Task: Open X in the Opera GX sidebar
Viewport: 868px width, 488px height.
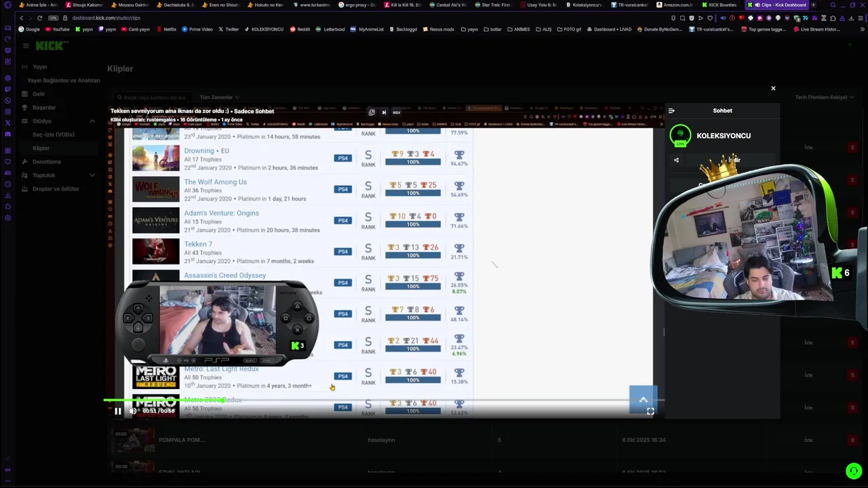Action: (7, 123)
